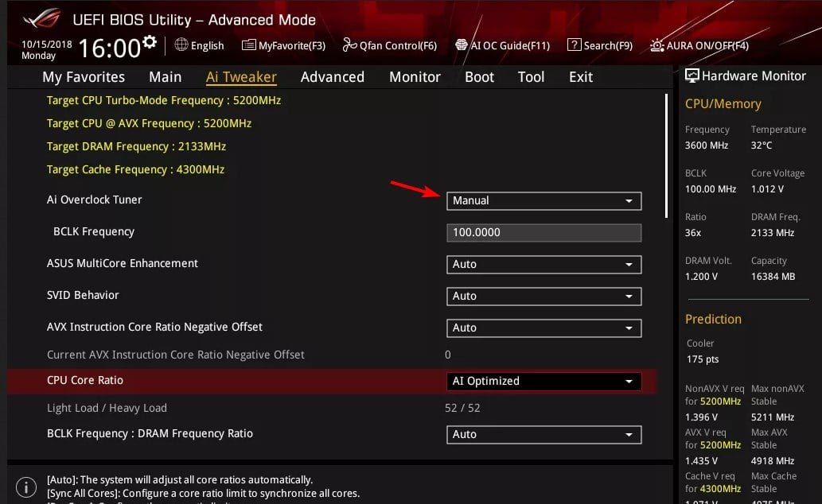Screen dimensions: 822x504
Task: Click the 1.396 V NonAVX voltage value
Action: coord(701,417)
